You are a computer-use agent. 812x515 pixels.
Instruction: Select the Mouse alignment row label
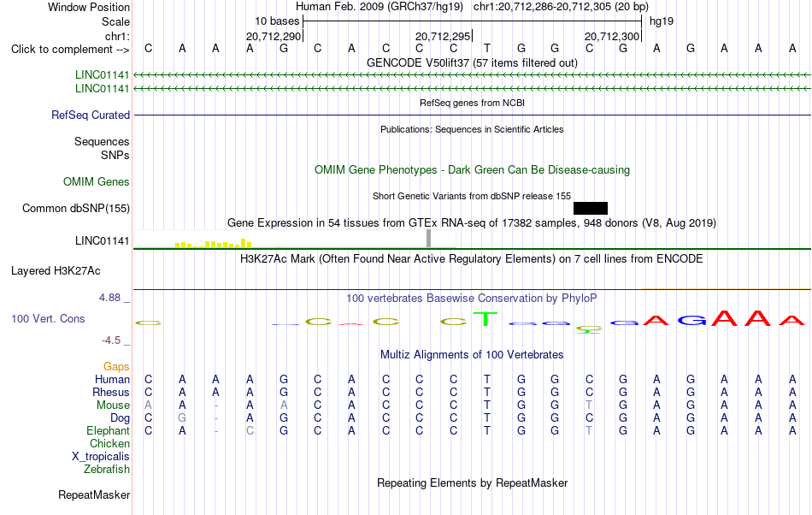click(113, 405)
